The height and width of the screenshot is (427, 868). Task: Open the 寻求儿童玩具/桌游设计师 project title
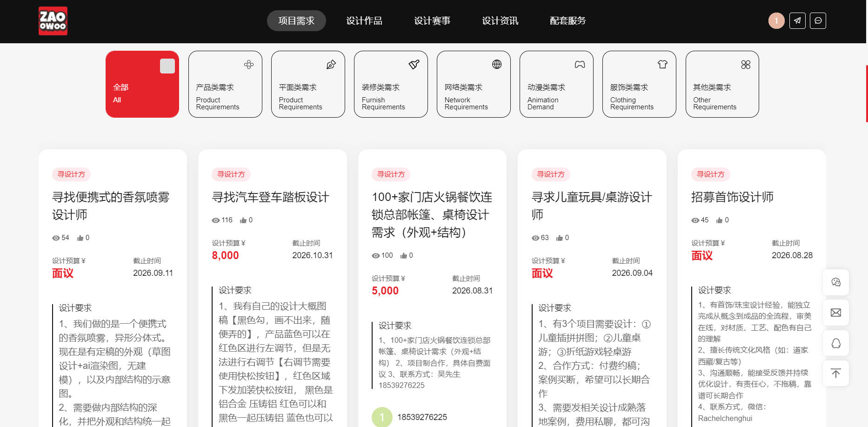coord(592,206)
